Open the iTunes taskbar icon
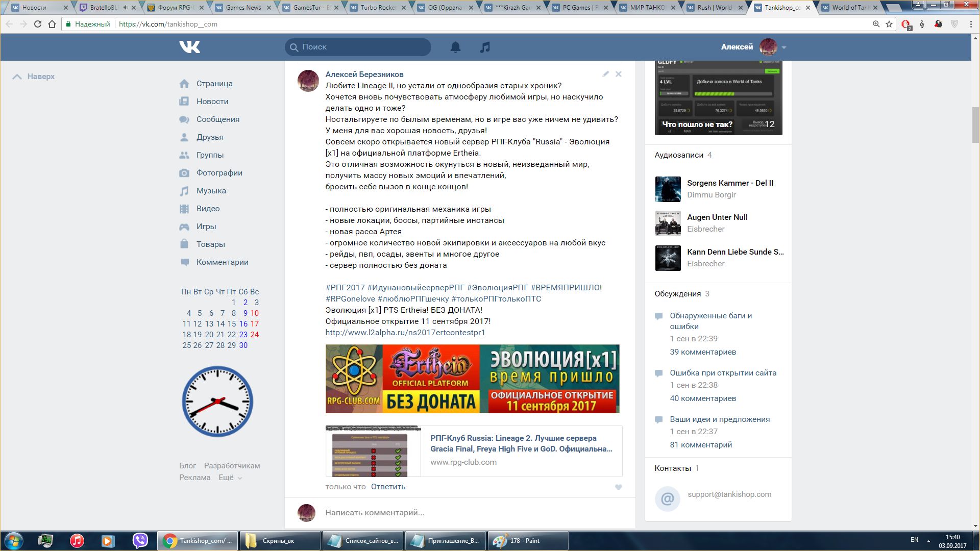The width and height of the screenshot is (980, 551). point(77,541)
